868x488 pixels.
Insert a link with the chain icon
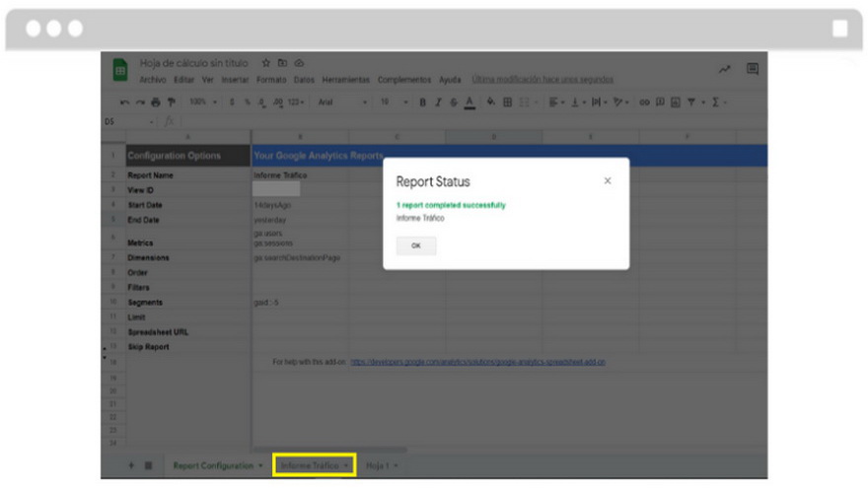(x=644, y=103)
